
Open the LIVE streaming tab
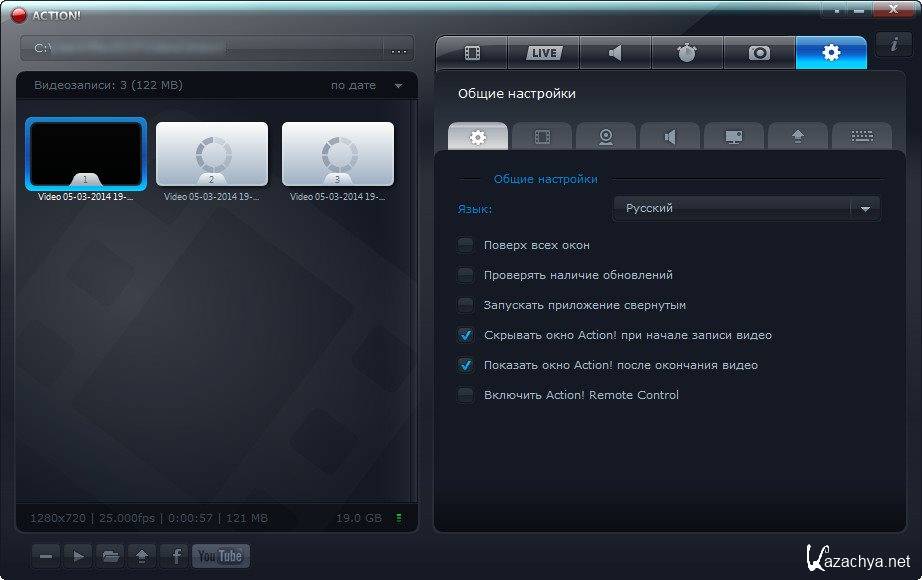pos(544,53)
